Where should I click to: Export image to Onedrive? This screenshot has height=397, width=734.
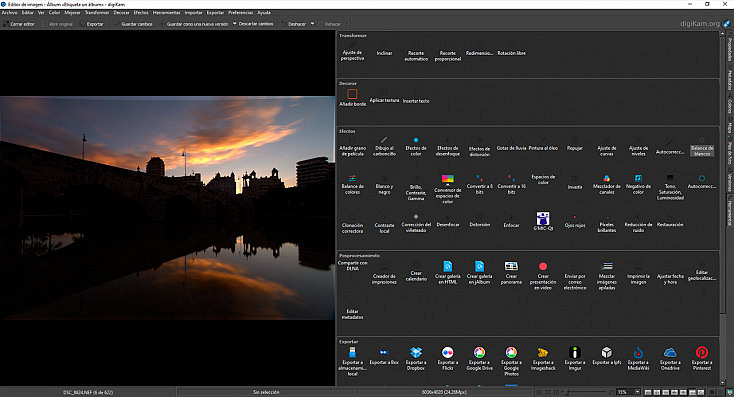pyautogui.click(x=670, y=359)
